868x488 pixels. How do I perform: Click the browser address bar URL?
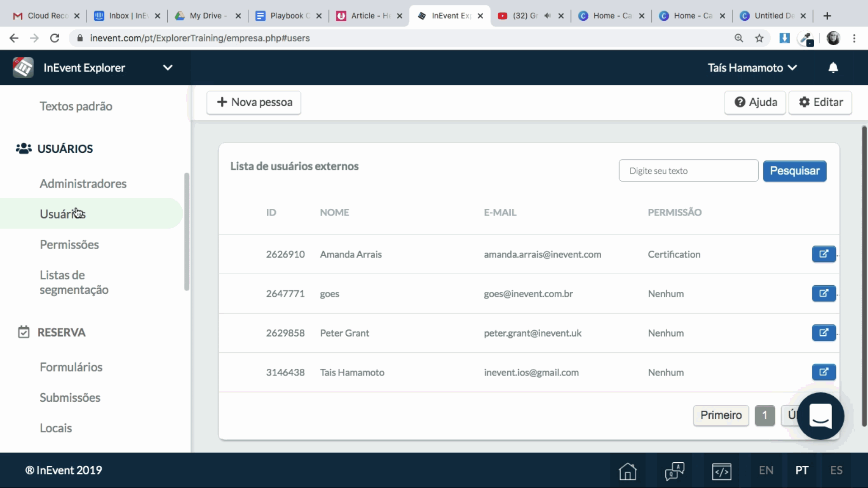click(200, 38)
